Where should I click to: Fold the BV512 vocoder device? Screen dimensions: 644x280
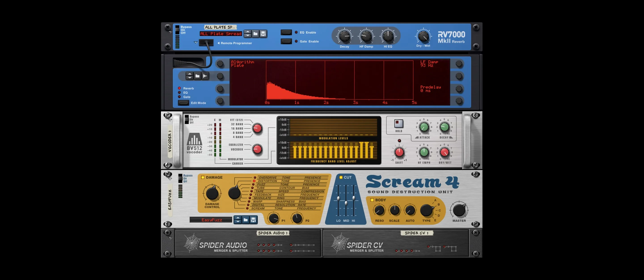[170, 120]
